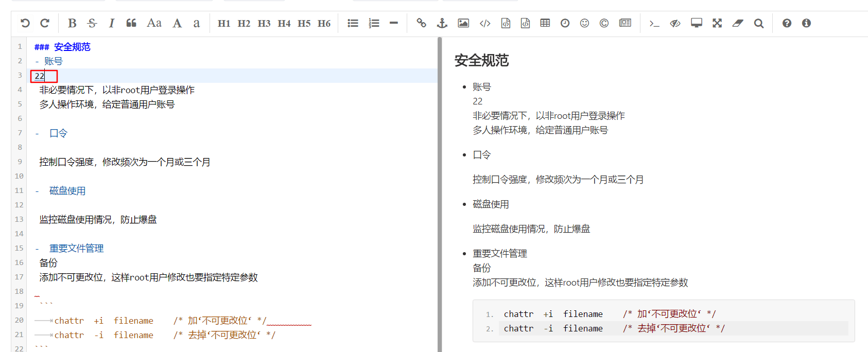
Task: Insert a reference anchor
Action: 442,23
